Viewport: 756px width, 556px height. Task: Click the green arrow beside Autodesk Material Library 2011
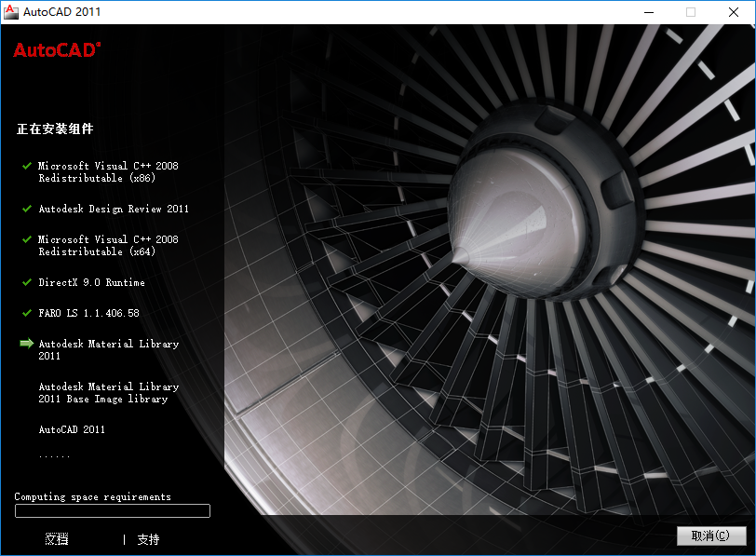point(25,344)
